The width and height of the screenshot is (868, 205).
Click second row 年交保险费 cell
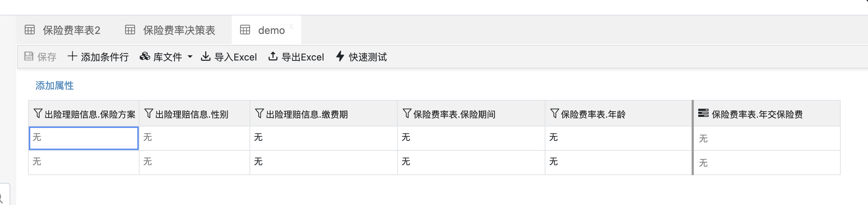[x=767, y=163]
